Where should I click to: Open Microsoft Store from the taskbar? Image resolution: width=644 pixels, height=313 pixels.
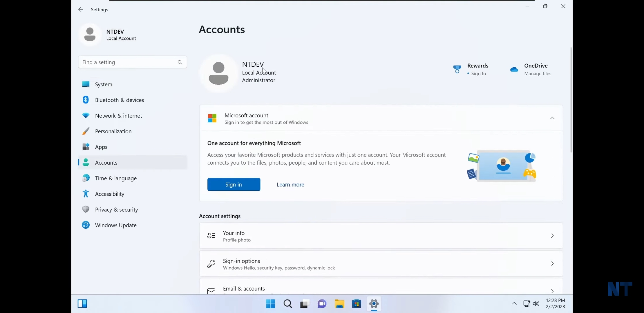tap(357, 304)
